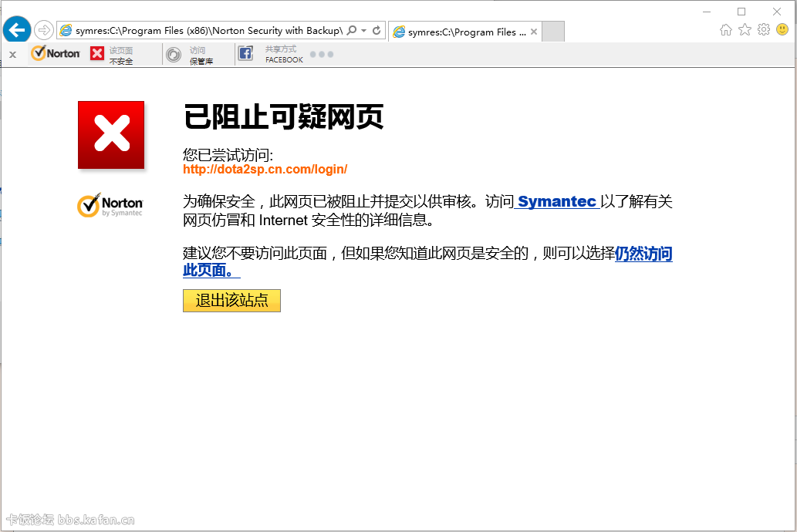The width and height of the screenshot is (797, 532).
Task: Click the blocked URL dota2sp.cn.com/login
Action: (x=265, y=169)
